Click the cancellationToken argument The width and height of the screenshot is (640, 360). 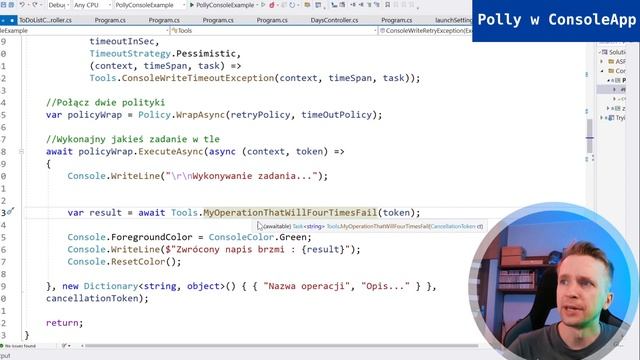click(x=92, y=298)
